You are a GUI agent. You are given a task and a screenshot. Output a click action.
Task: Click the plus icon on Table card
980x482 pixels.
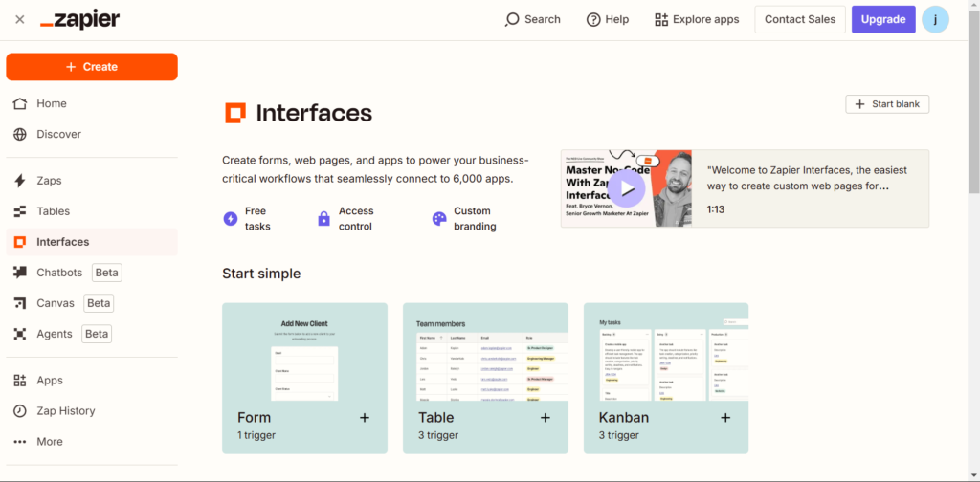coord(546,418)
